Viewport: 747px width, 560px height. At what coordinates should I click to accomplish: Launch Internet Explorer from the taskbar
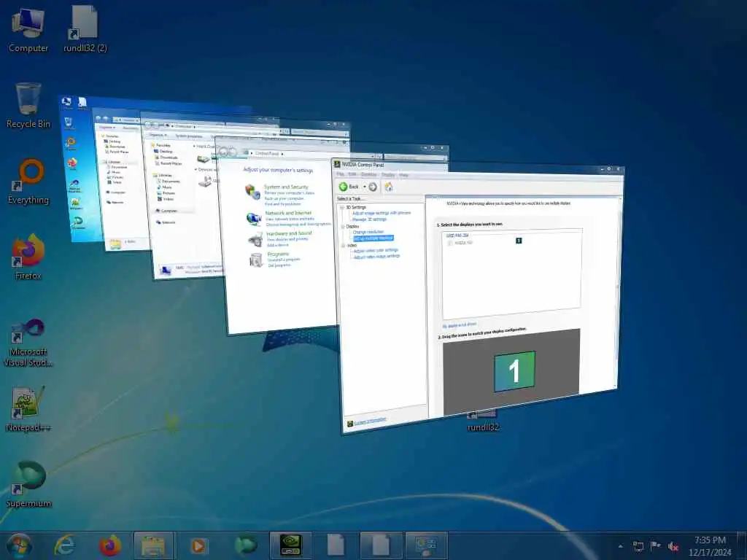click(64, 545)
